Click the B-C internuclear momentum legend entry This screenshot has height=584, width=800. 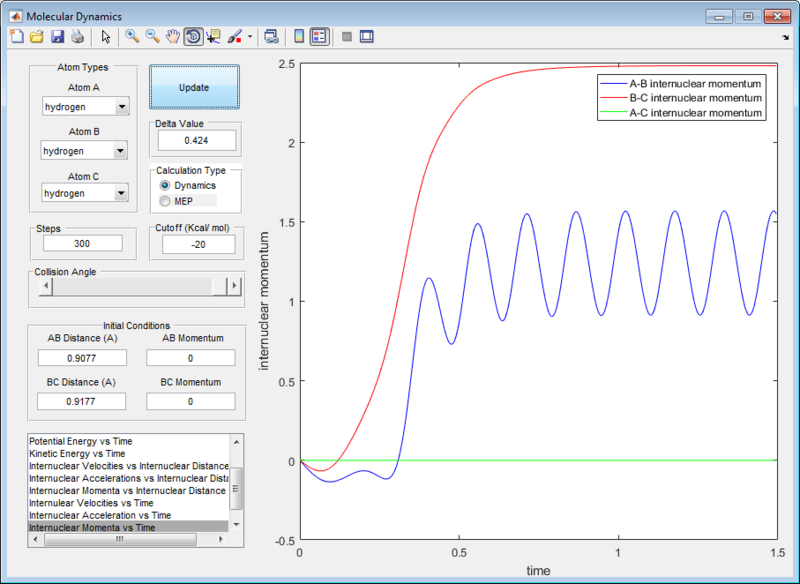[x=681, y=98]
